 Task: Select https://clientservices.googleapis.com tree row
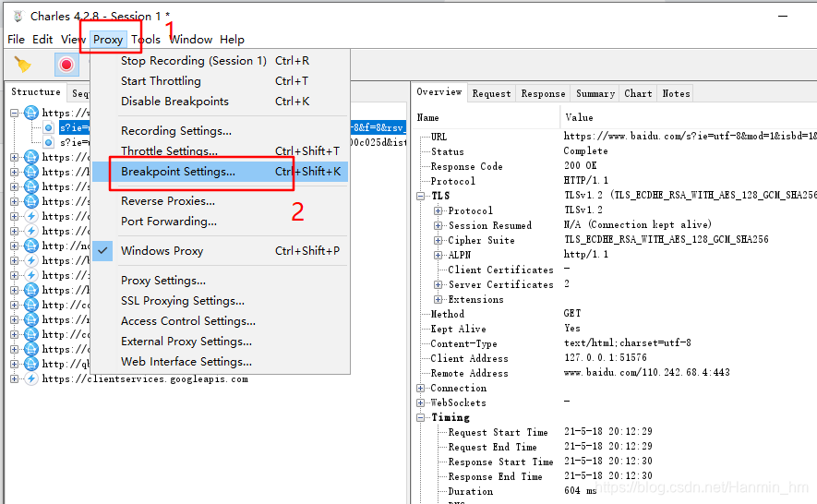coord(145,378)
